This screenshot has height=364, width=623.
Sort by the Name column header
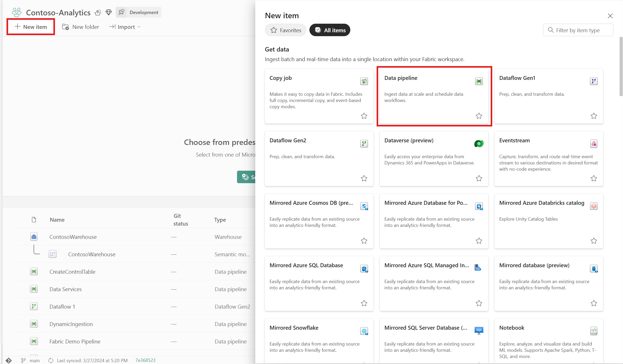57,220
